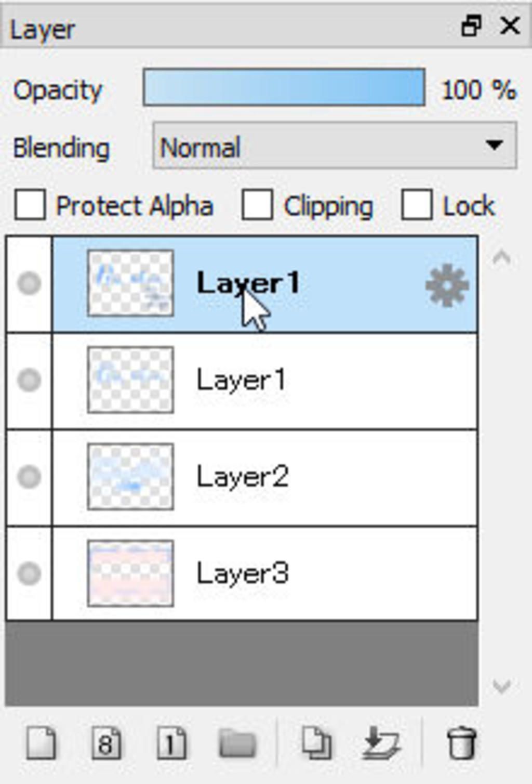Add a new color layer
Screen dimensions: 532x784
coord(41,743)
